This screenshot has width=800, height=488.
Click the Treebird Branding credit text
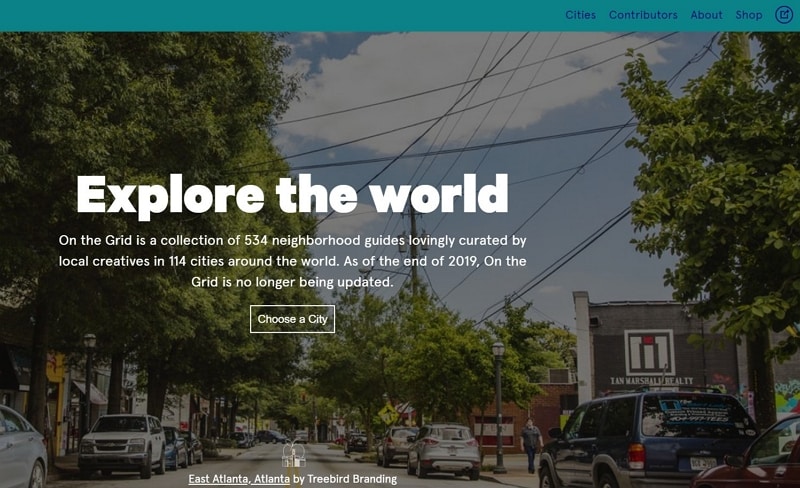(352, 479)
